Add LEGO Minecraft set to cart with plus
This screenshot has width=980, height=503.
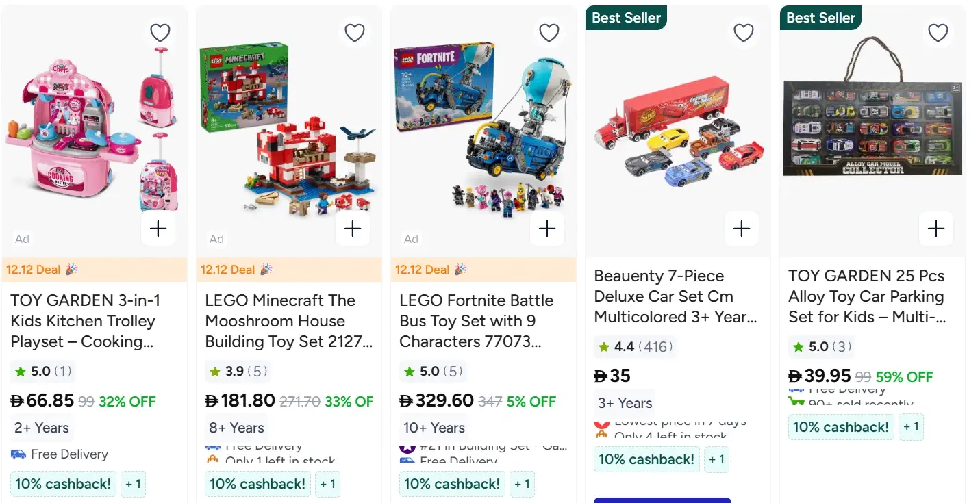pyautogui.click(x=353, y=229)
